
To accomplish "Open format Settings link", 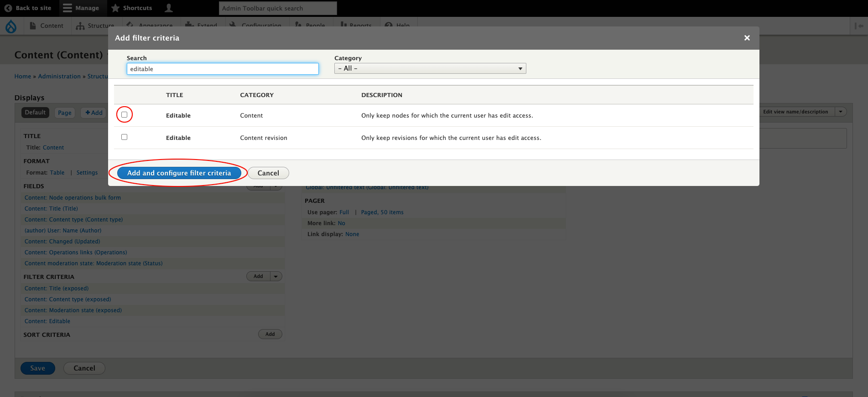I will (87, 173).
